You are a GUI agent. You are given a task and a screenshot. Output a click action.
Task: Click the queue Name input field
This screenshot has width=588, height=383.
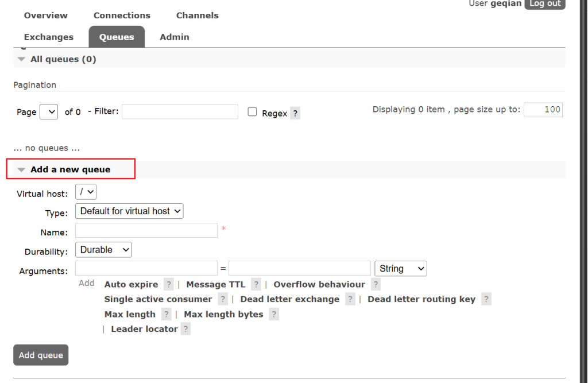pyautogui.click(x=146, y=230)
